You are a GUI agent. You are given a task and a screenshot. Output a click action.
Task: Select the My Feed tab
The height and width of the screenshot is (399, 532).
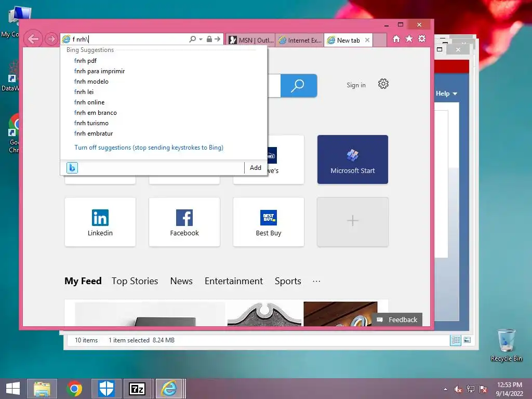(83, 281)
